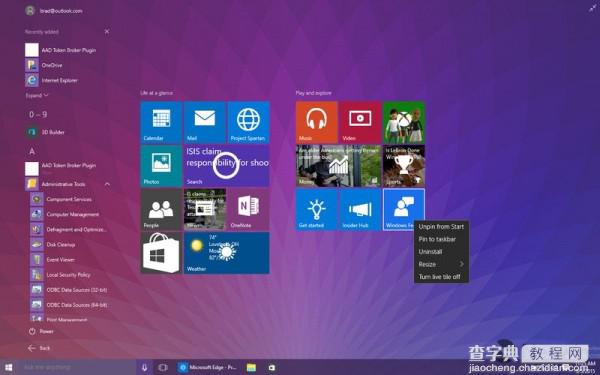
Task: Open the Xbox avatars tile
Action: point(404,122)
